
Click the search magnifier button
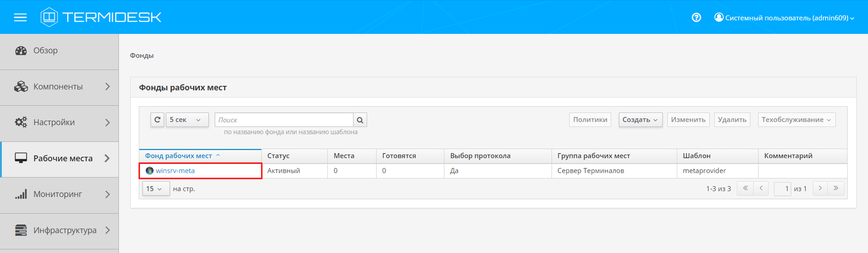(x=360, y=120)
